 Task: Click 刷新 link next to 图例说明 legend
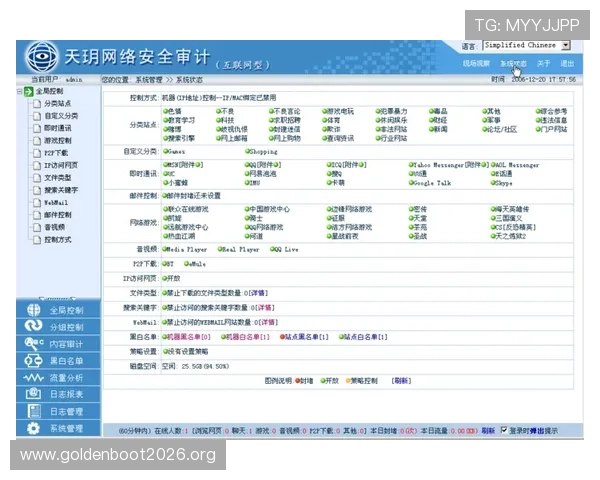click(x=401, y=381)
